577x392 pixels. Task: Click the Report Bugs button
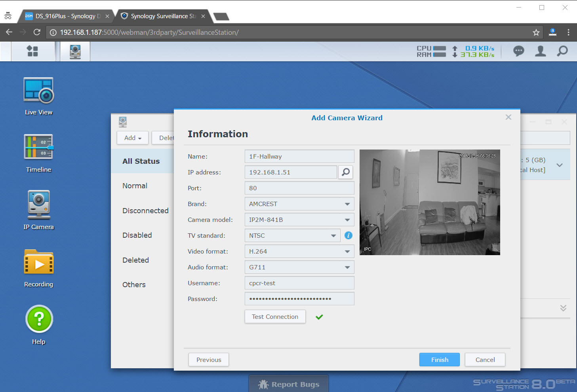(289, 384)
